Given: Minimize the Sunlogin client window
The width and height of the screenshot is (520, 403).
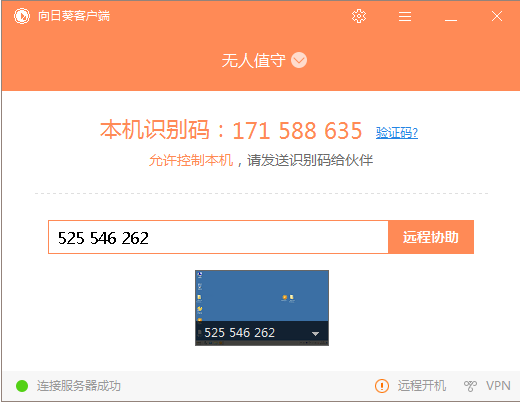Looking at the screenshot, I should [x=451, y=20].
